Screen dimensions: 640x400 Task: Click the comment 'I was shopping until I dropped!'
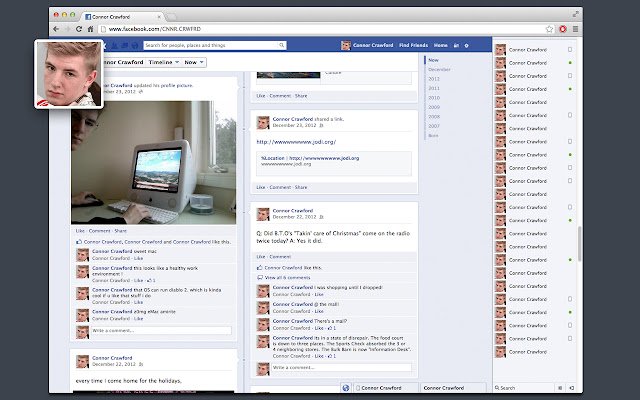point(348,287)
